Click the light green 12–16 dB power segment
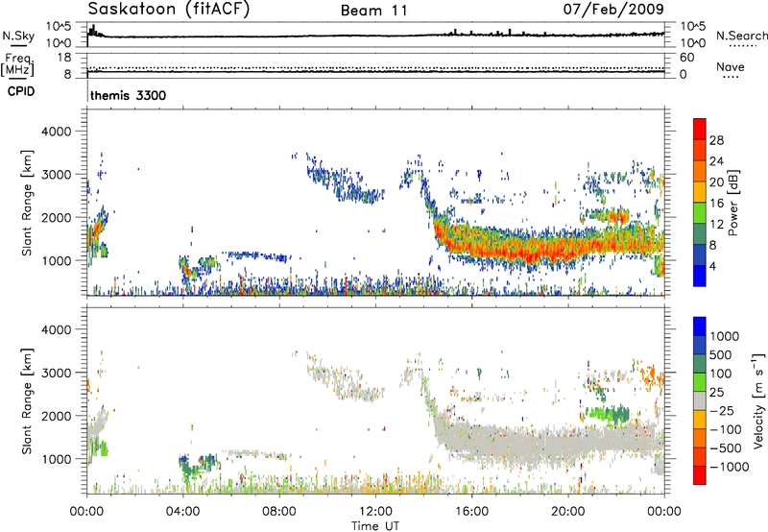This screenshot has width=768, height=532. (700, 213)
